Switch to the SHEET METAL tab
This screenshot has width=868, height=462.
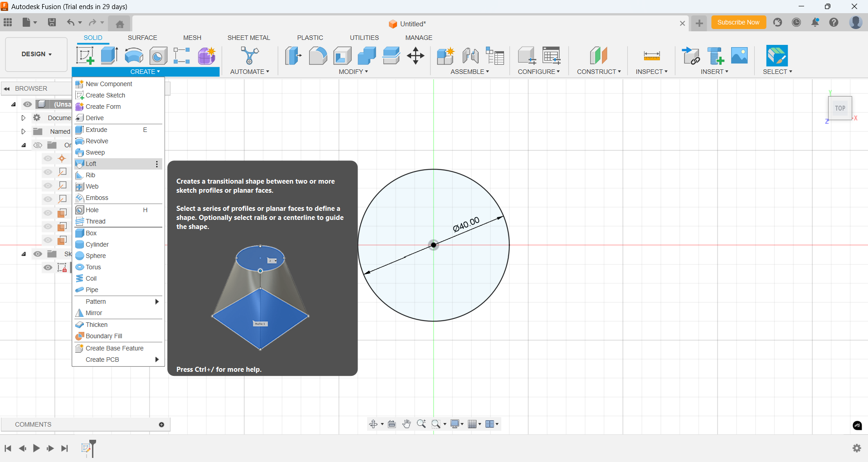tap(248, 38)
